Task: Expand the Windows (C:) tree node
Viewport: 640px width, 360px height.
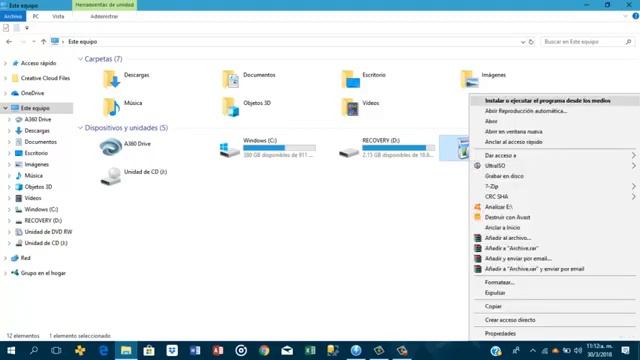Action: point(9,209)
